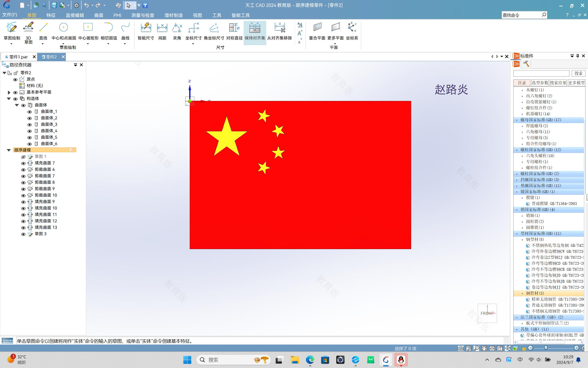Switch to the 选型参数 tab
The width and height of the screenshot is (588, 368).
coord(540,83)
